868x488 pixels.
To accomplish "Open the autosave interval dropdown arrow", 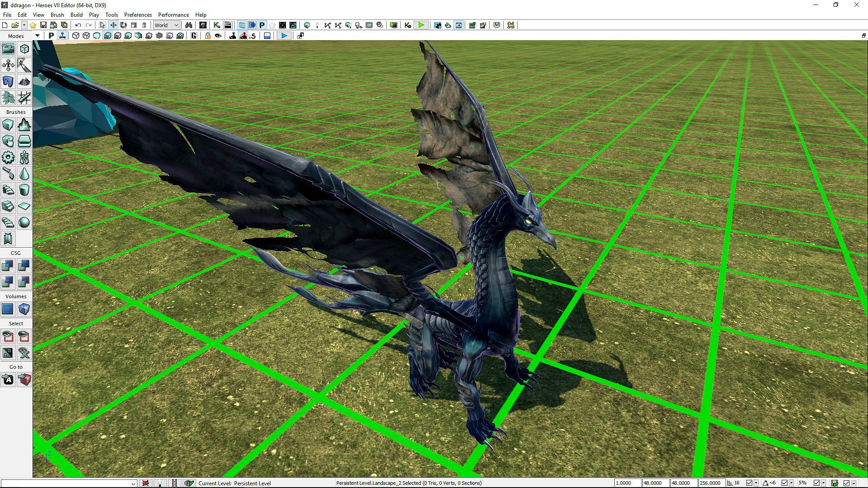I will coord(853,483).
